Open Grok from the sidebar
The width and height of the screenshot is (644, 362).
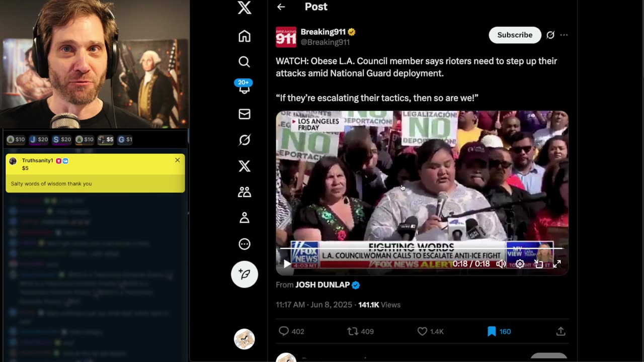(x=245, y=140)
